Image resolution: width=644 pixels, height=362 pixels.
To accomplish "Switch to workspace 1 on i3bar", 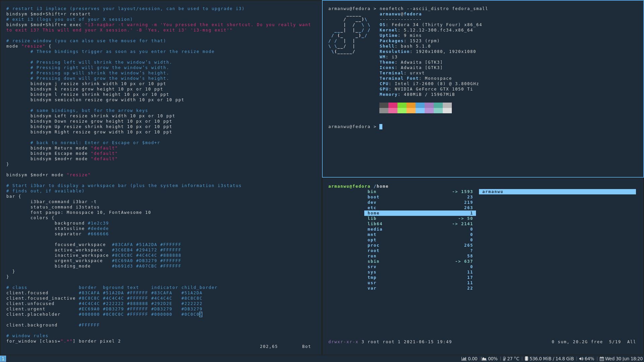I will [3, 359].
